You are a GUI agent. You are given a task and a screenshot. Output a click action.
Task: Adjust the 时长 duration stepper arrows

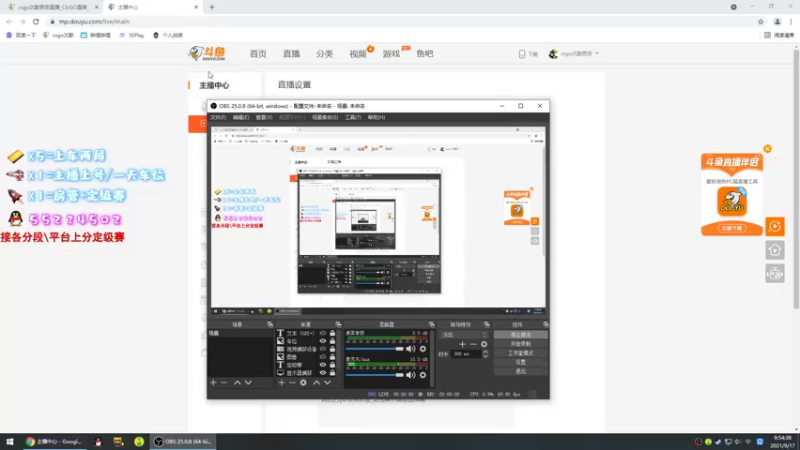point(485,354)
